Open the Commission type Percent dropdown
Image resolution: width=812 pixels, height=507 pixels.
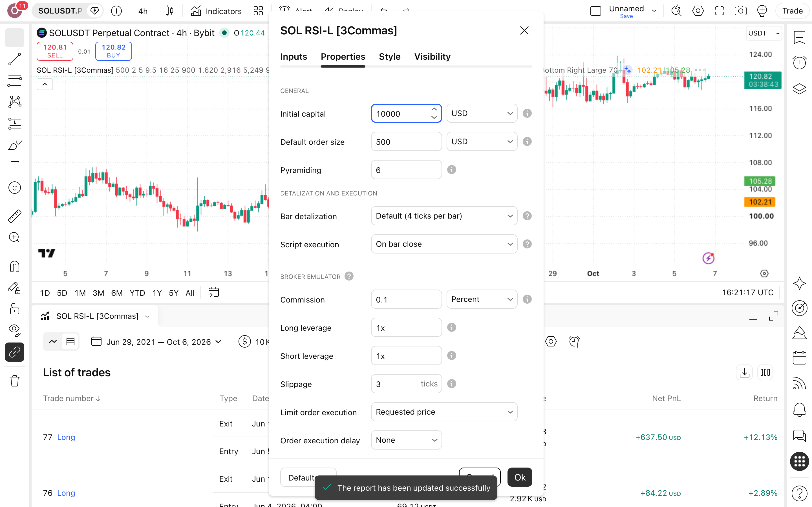tap(482, 299)
